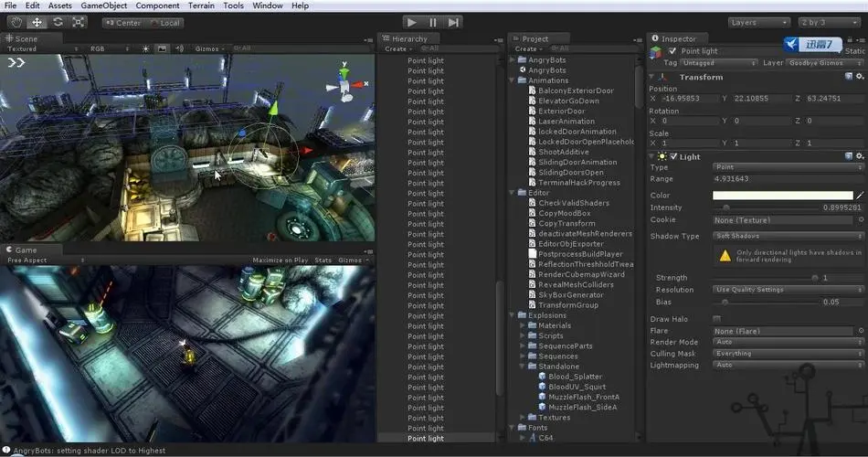Open Hierarchy panel options menu icon
Screen dimensions: 868x457
coord(498,40)
